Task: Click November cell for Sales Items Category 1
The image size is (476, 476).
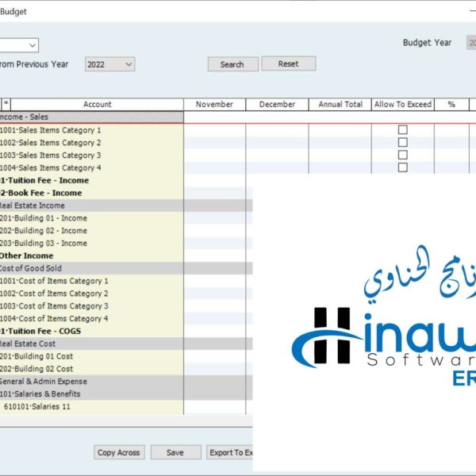Action: (x=214, y=130)
